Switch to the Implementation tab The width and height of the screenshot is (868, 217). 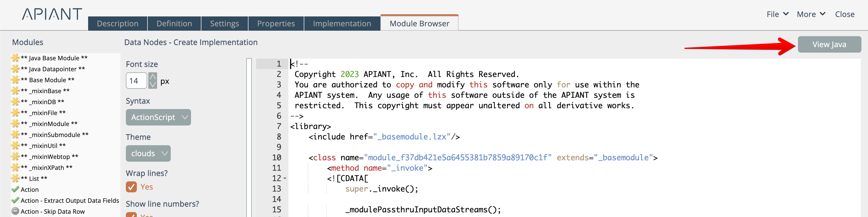tap(342, 24)
